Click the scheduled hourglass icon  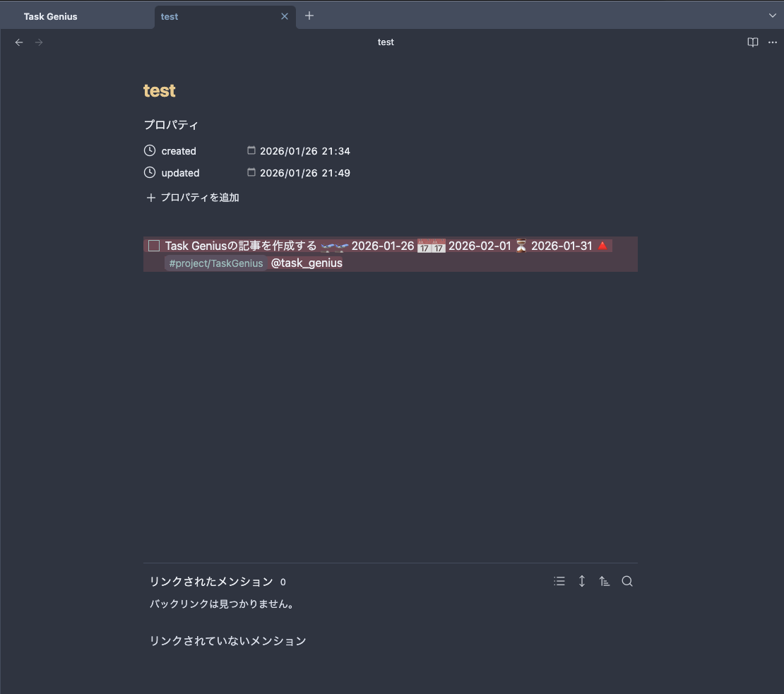(x=521, y=246)
